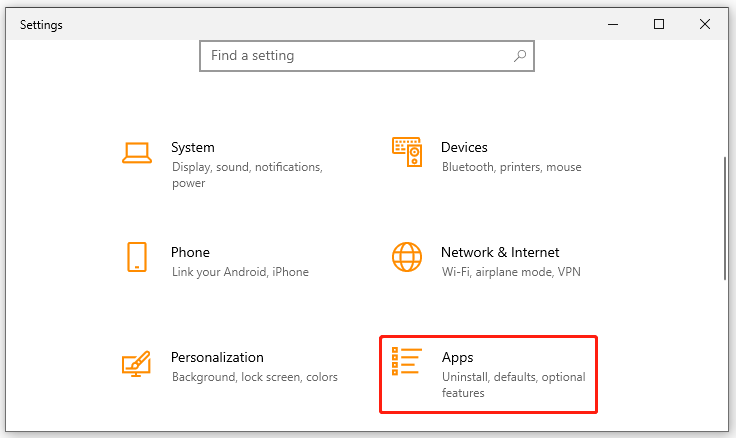The width and height of the screenshot is (736, 438).
Task: Open the System laptop icon
Action: pyautogui.click(x=137, y=153)
